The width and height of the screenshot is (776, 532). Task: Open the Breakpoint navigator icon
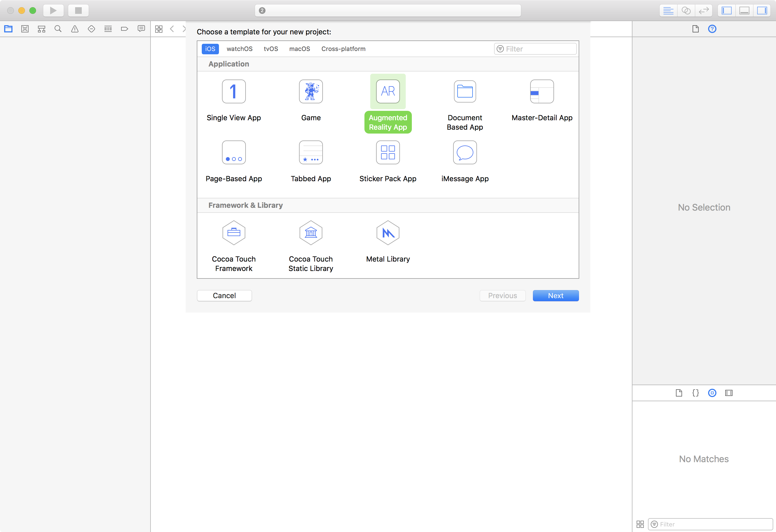click(124, 29)
